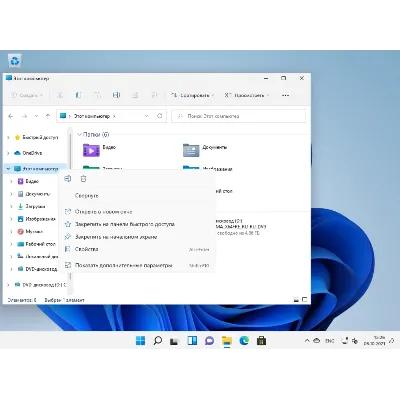Open Task View on the taskbar
Screen dimensions: 400x400
coord(175,341)
